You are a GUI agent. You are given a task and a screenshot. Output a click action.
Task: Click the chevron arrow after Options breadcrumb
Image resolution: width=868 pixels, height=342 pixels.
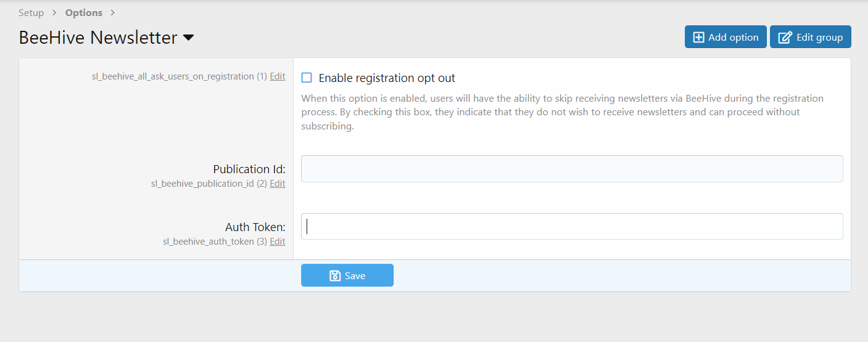112,13
